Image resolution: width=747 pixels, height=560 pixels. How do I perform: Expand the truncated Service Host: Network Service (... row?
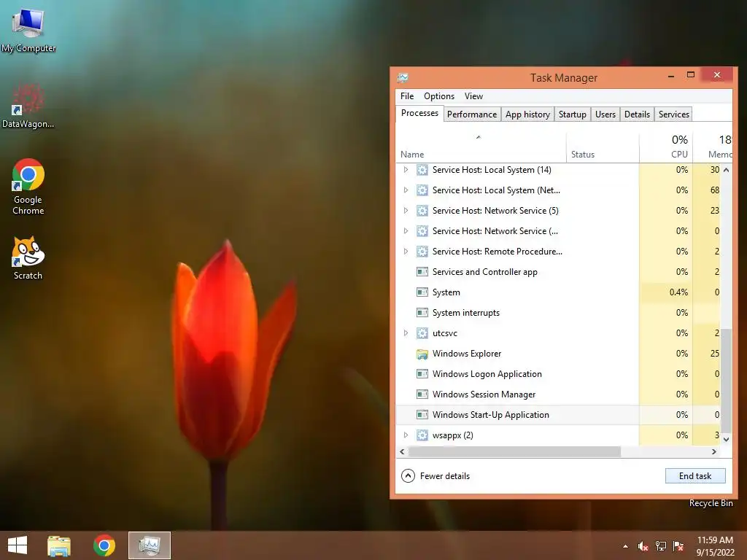click(x=406, y=231)
